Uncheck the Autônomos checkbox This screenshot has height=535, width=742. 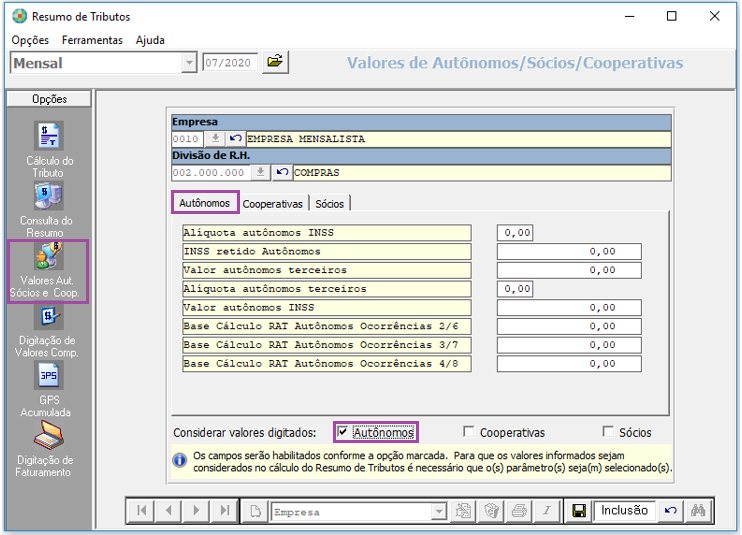pos(343,431)
